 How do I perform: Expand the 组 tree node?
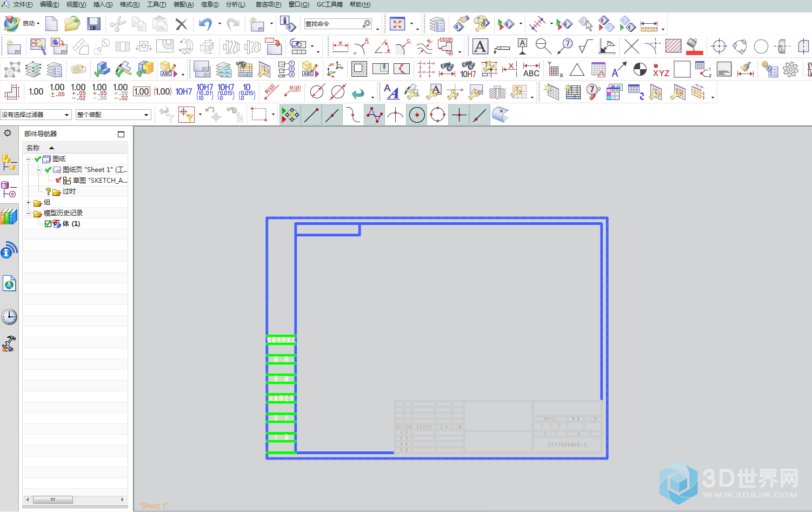[x=29, y=202]
